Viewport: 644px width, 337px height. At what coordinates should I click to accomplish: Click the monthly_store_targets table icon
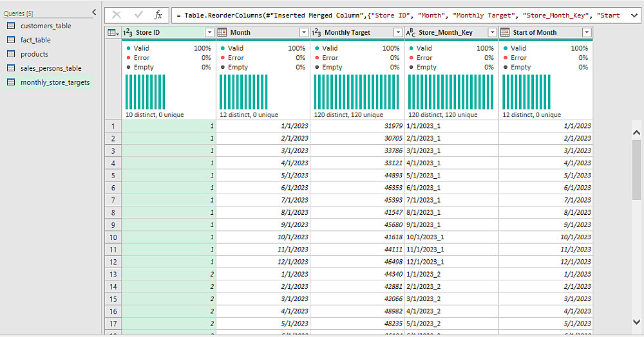tap(11, 82)
